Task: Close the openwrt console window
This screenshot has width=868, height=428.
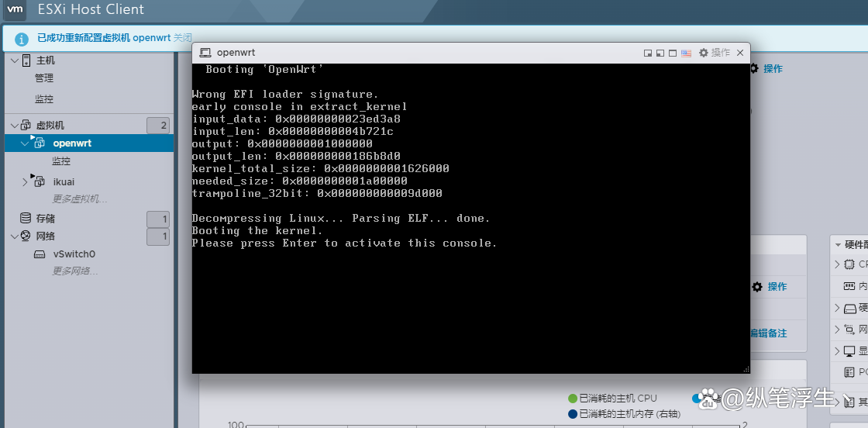Action: point(741,53)
